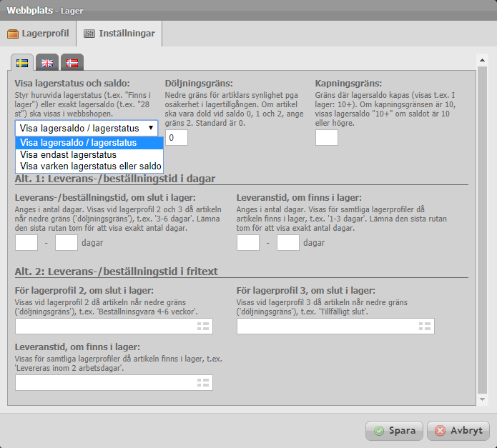Choose option Visa varken lagerstatus eller saldo
Image resolution: width=497 pixels, height=448 pixels.
click(89, 166)
